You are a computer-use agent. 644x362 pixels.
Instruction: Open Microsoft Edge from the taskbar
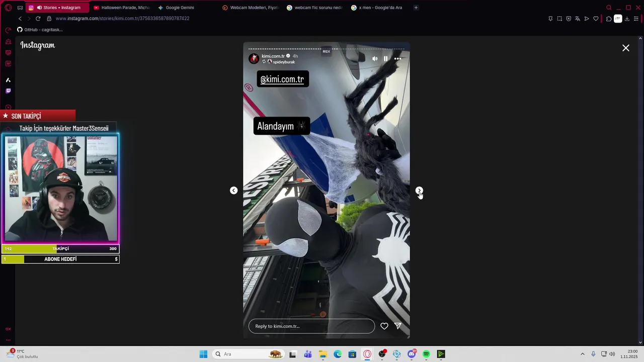338,354
